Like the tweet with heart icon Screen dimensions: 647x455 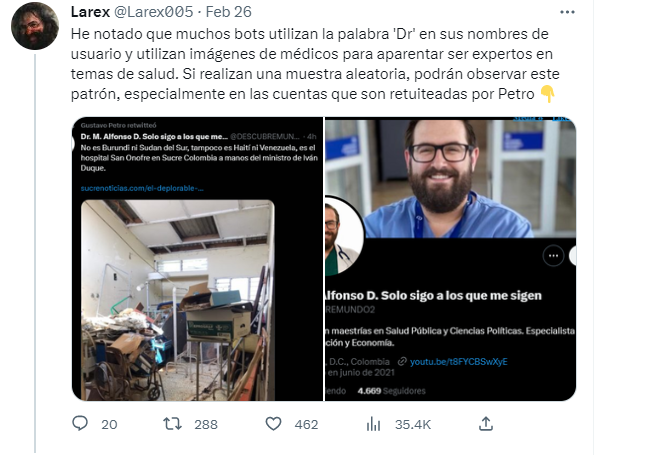click(273, 424)
